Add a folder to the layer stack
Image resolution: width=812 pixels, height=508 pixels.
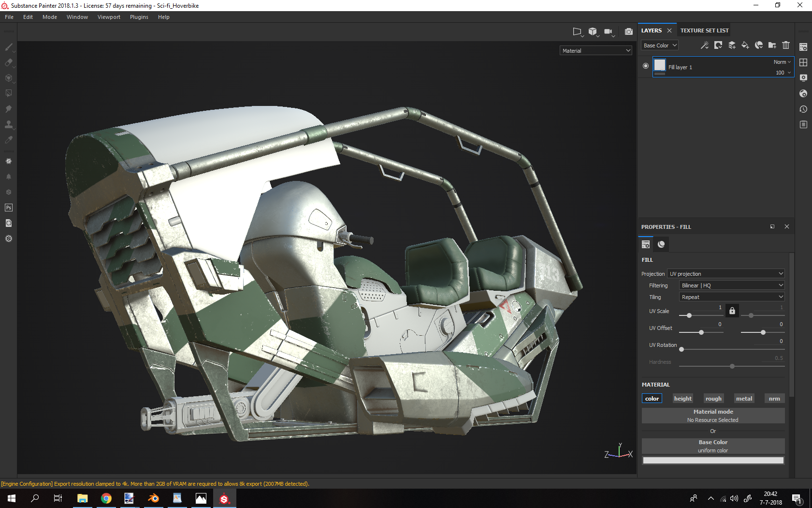coord(772,45)
